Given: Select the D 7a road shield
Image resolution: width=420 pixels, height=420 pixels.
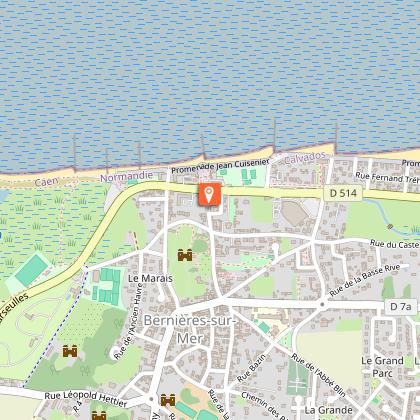Looking at the screenshot, I should [400, 306].
